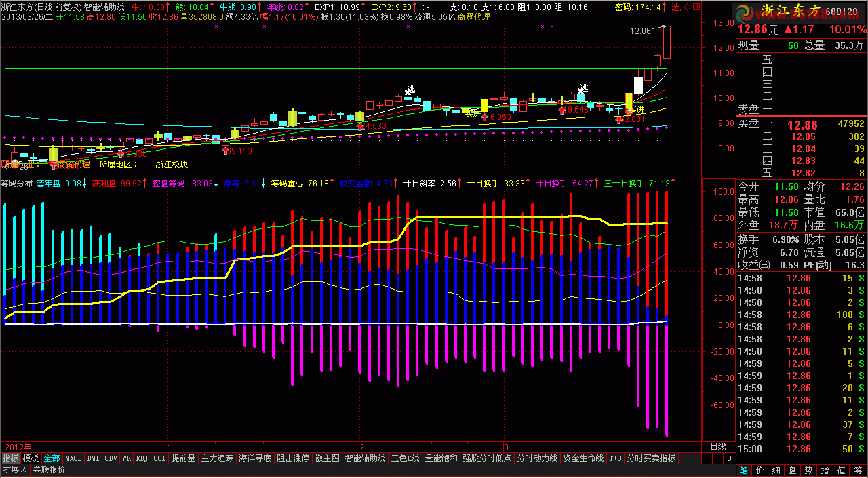Switch to the 笔 tab
The image size is (868, 478).
(x=743, y=469)
